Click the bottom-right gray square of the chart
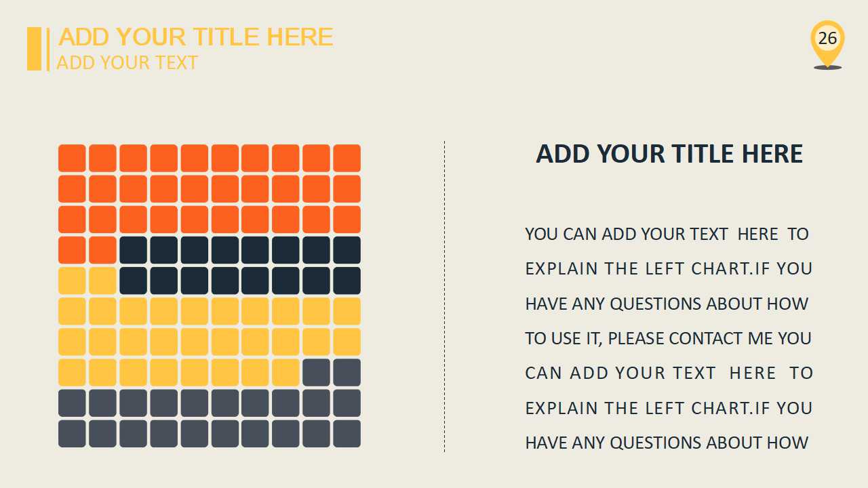This screenshot has height=488, width=868. point(347,433)
